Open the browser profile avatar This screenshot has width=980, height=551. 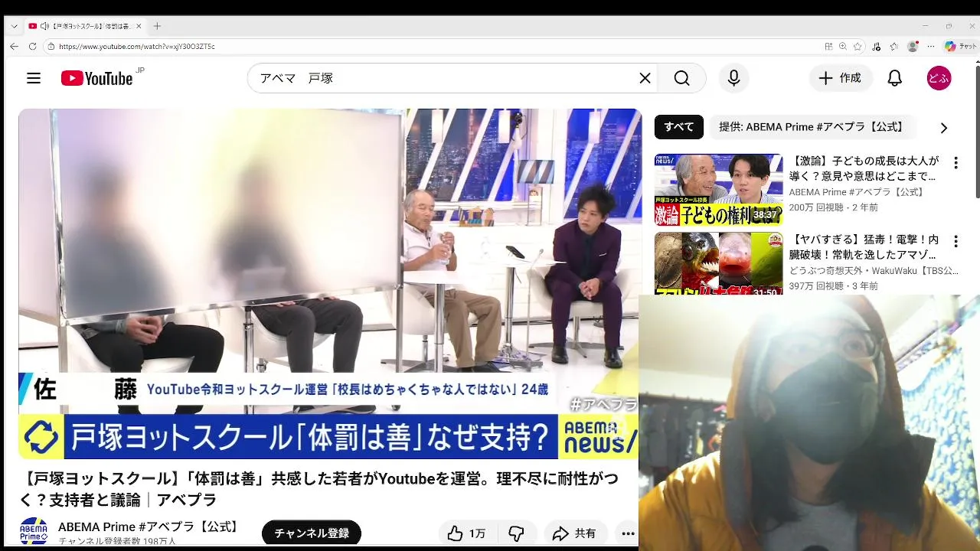[912, 47]
